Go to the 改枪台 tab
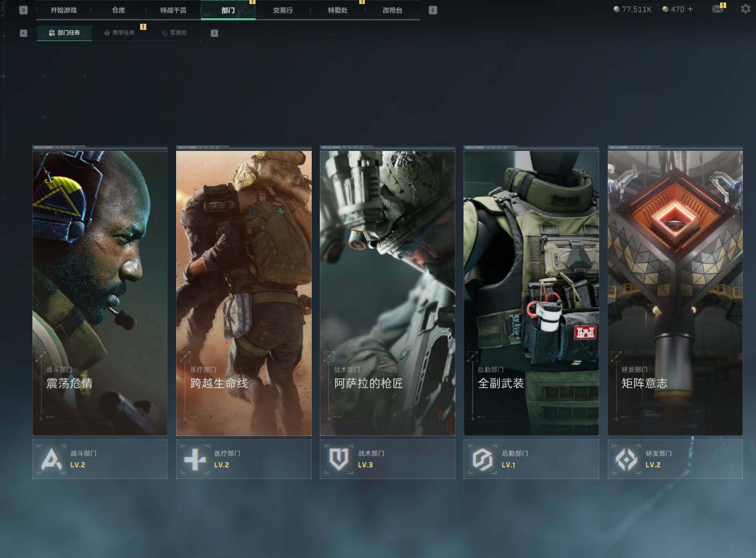The width and height of the screenshot is (756, 558). (392, 10)
